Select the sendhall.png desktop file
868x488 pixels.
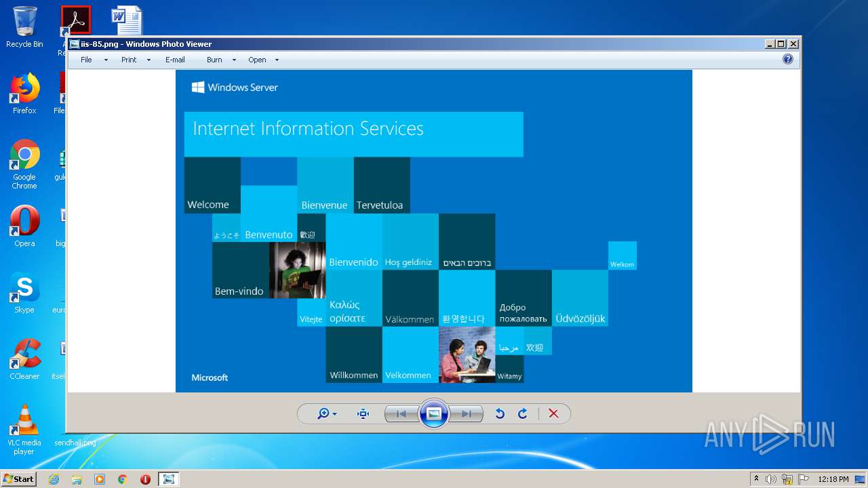point(75,443)
